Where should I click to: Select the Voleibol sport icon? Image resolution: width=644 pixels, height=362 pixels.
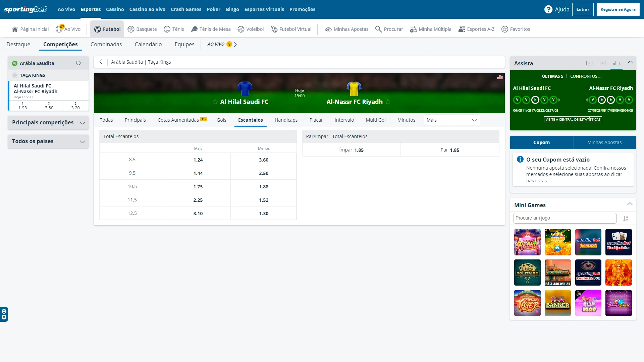click(x=241, y=29)
